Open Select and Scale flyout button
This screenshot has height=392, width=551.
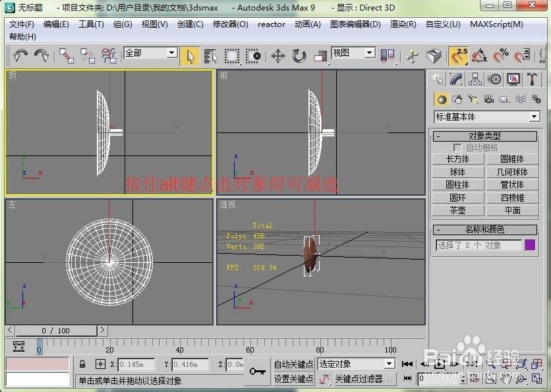pyautogui.click(x=320, y=56)
